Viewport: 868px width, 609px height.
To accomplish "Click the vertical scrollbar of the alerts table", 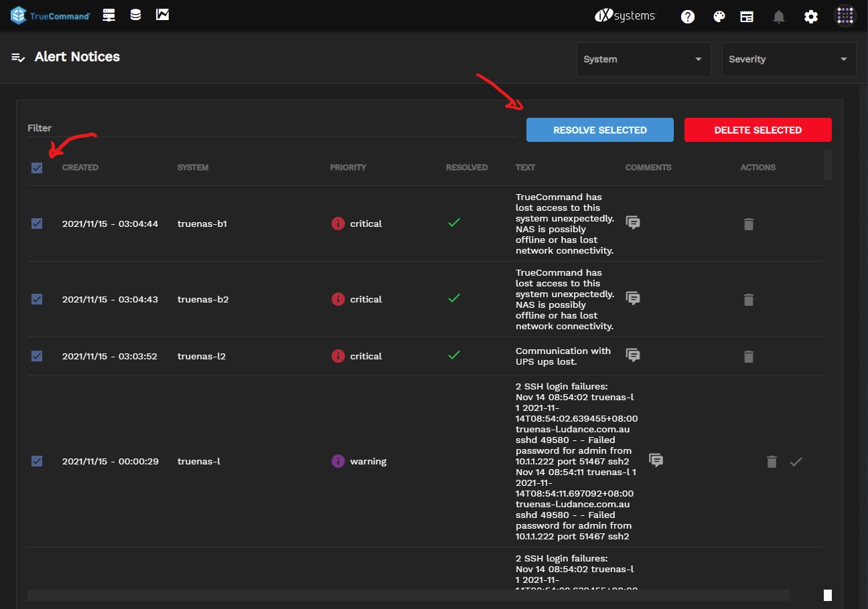I will (x=828, y=164).
